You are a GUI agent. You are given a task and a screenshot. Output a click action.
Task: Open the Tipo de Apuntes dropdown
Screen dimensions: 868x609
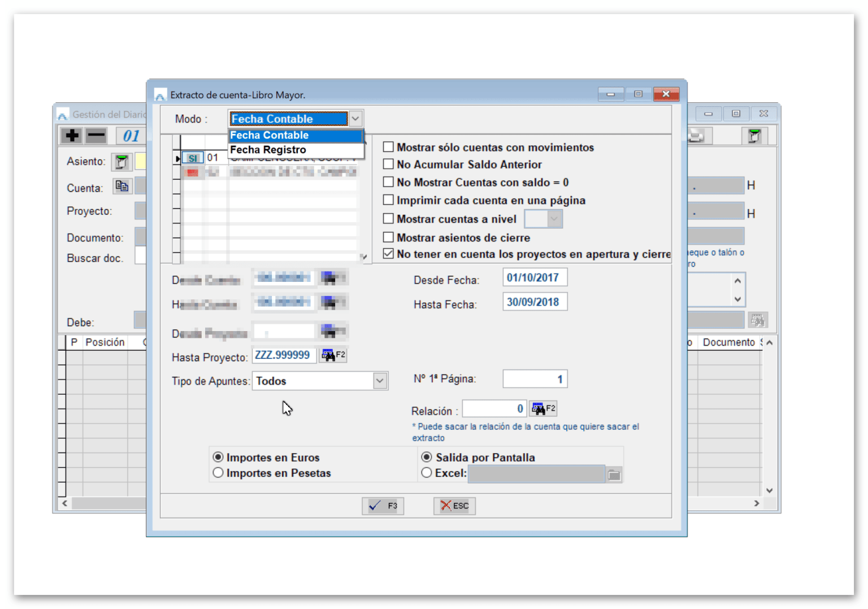coord(380,381)
